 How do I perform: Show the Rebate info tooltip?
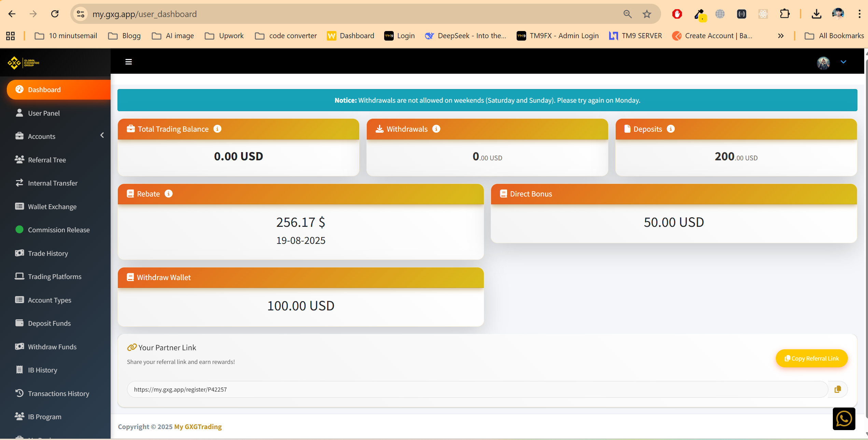pyautogui.click(x=168, y=194)
